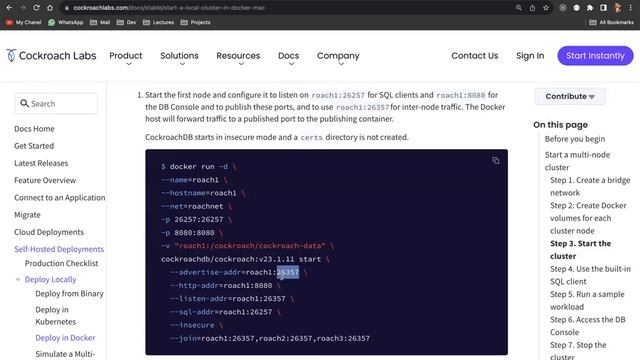Screen dimensions: 640x360
Task: Click the share icon in address bar
Action: pyautogui.click(x=532, y=8)
